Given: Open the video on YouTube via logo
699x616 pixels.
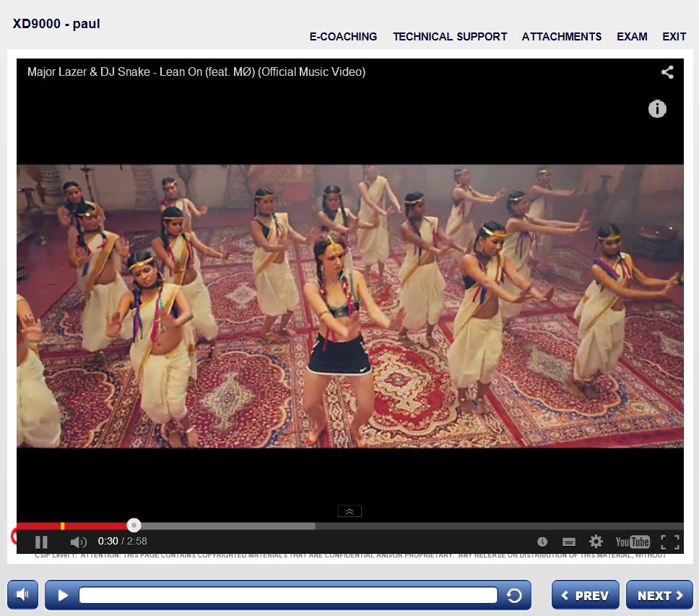Looking at the screenshot, I should pyautogui.click(x=632, y=542).
